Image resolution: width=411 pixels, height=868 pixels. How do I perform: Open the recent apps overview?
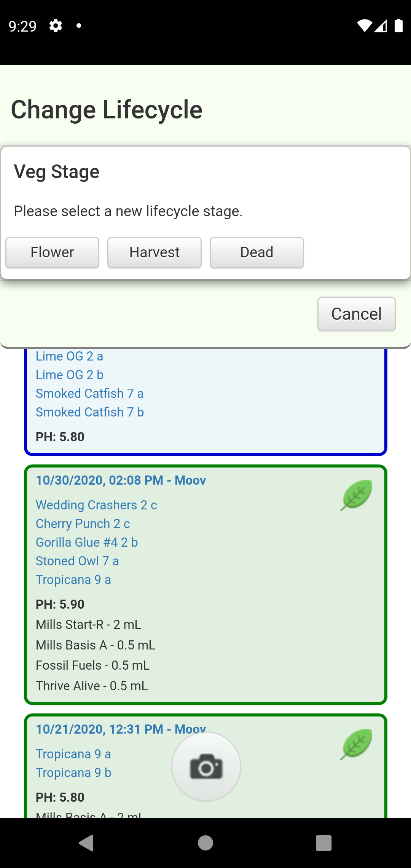[x=323, y=843]
